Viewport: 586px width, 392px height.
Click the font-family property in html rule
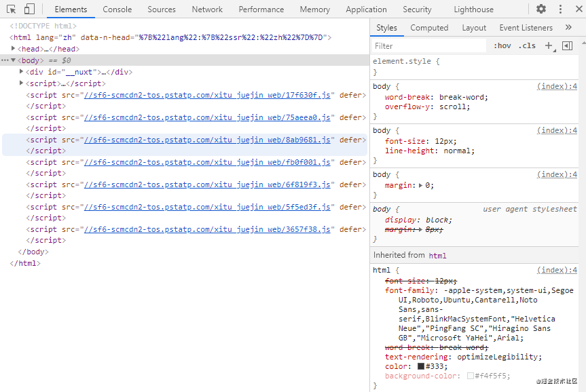409,290
